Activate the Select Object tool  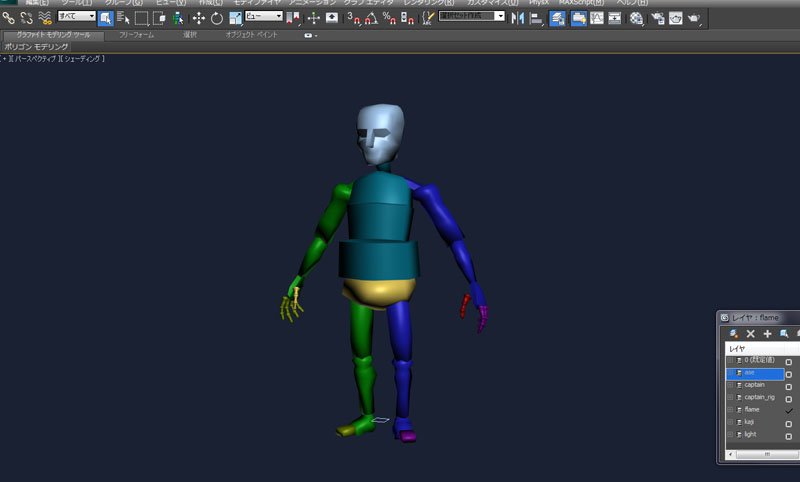(x=105, y=18)
